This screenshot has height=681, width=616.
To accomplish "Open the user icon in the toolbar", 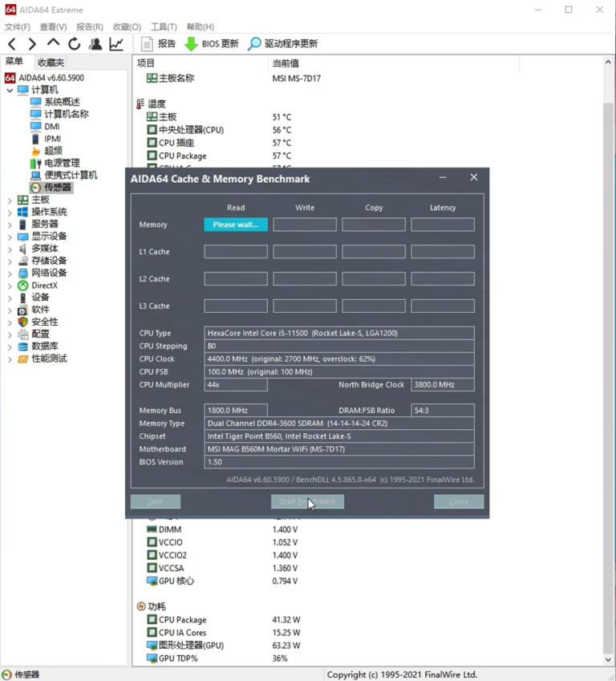I will [95, 44].
